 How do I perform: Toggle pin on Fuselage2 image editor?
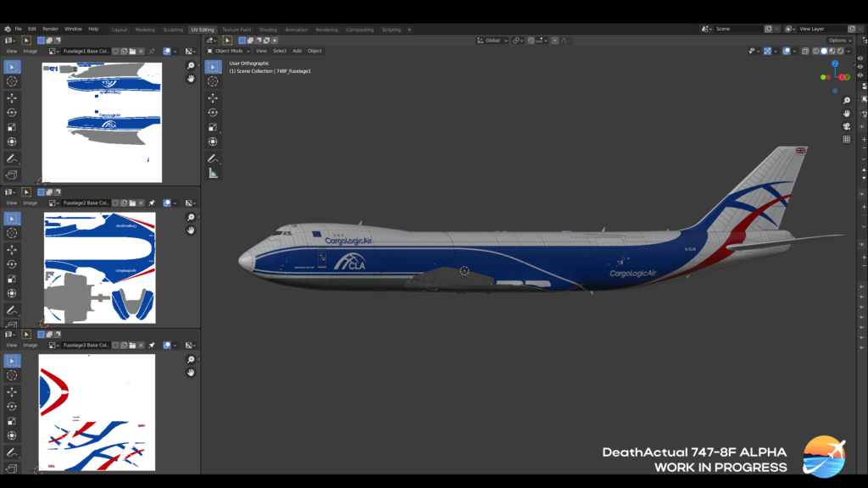(152, 203)
